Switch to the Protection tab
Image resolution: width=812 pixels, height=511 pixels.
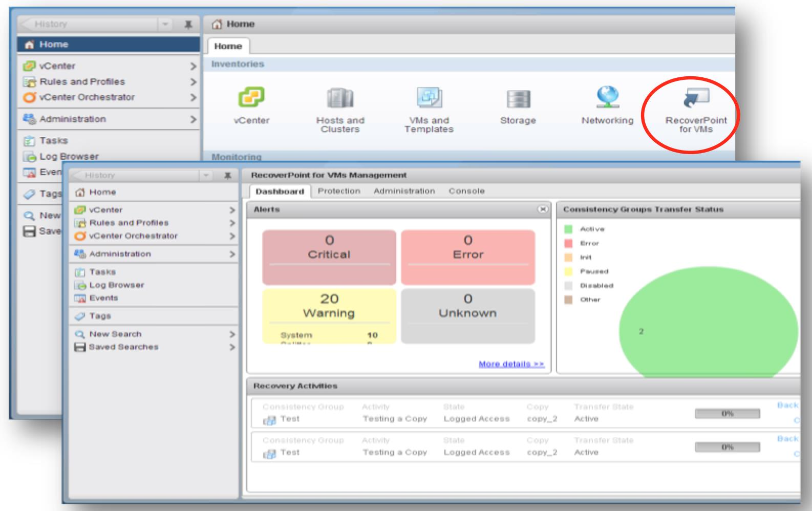[339, 191]
